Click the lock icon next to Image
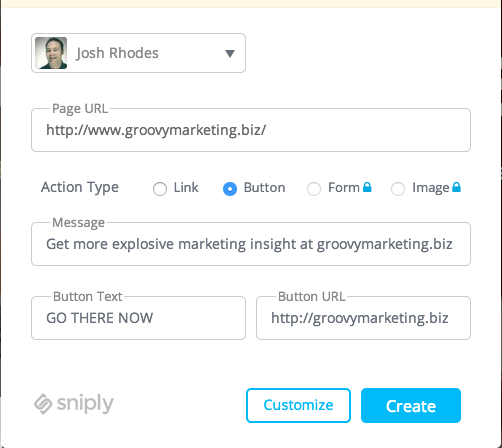 point(456,187)
